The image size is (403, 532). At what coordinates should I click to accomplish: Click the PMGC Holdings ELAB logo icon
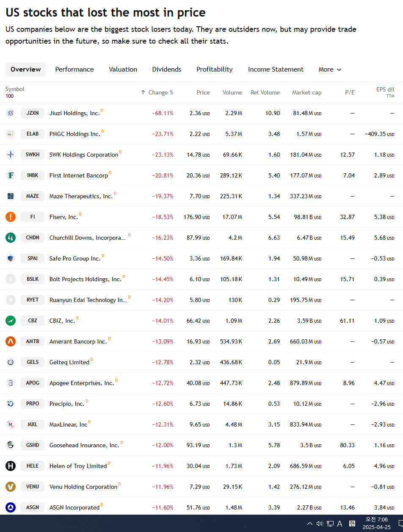(x=11, y=134)
